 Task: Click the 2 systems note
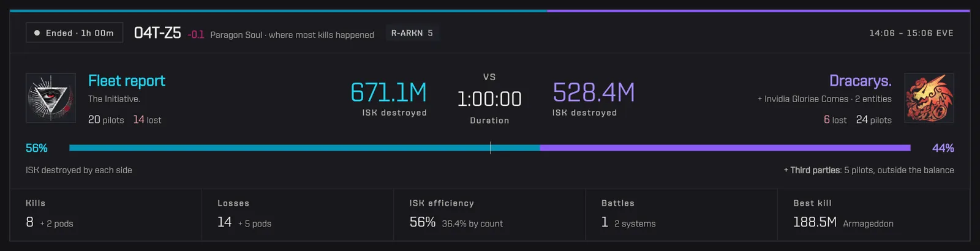point(635,223)
